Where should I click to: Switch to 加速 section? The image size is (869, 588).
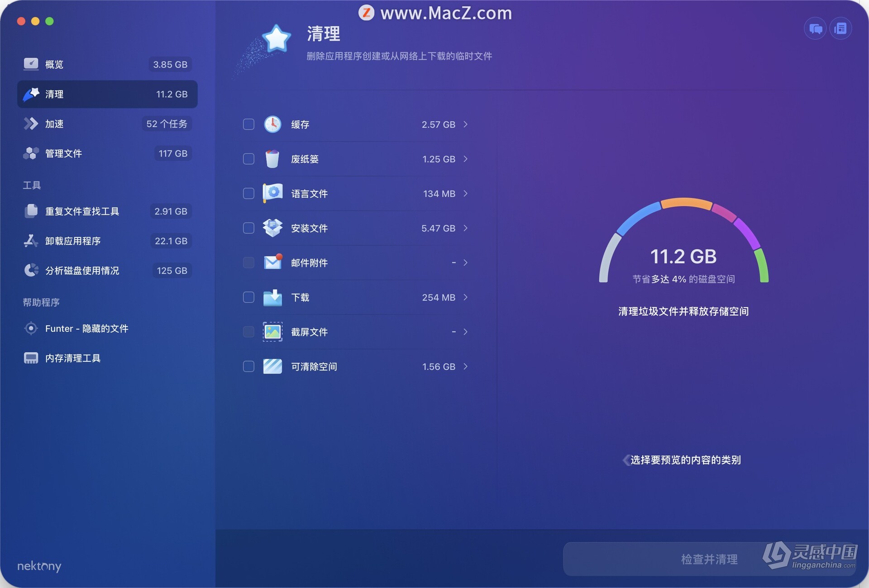pos(107,123)
